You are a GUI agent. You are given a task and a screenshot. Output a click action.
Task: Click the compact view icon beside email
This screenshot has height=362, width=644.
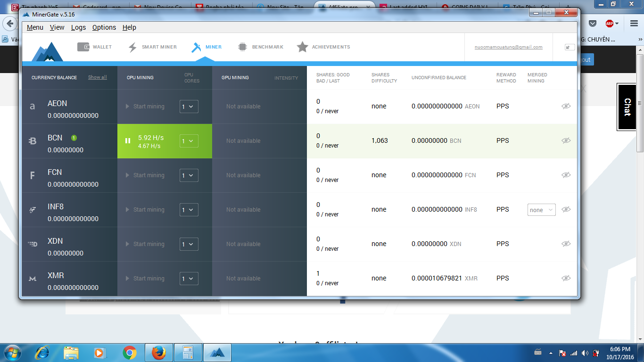pyautogui.click(x=570, y=47)
